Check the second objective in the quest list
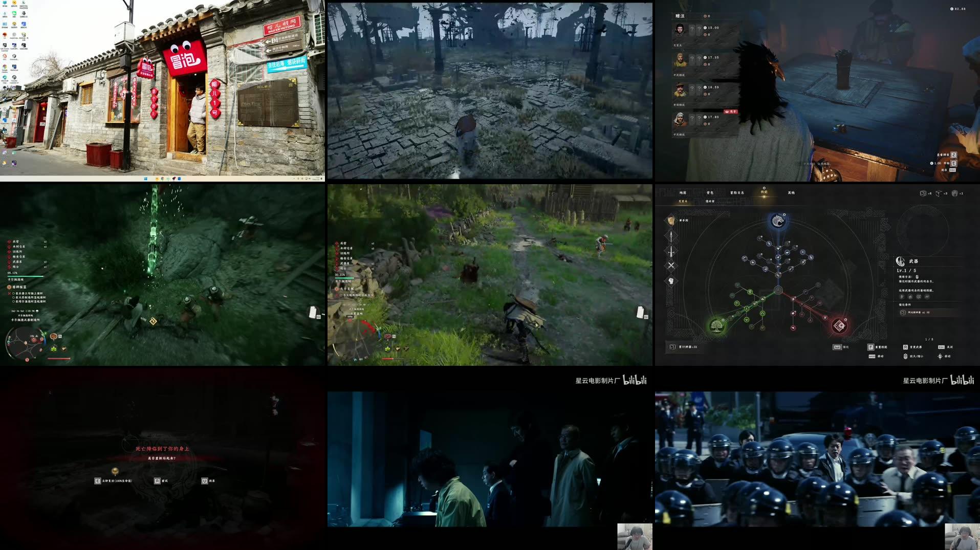980x550 pixels. pos(14,298)
